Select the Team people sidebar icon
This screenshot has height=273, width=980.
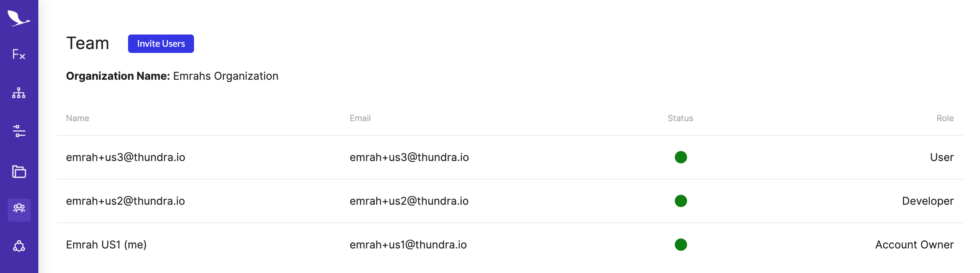(x=19, y=209)
